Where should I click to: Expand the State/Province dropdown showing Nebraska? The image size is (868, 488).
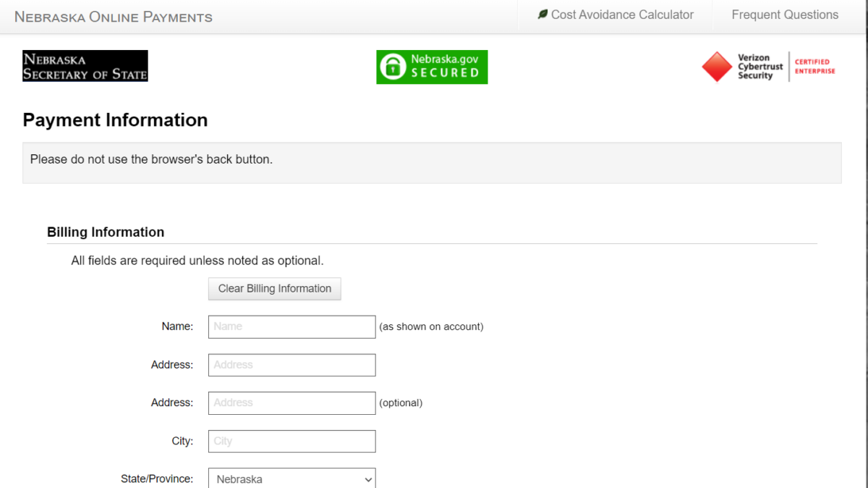pos(292,479)
